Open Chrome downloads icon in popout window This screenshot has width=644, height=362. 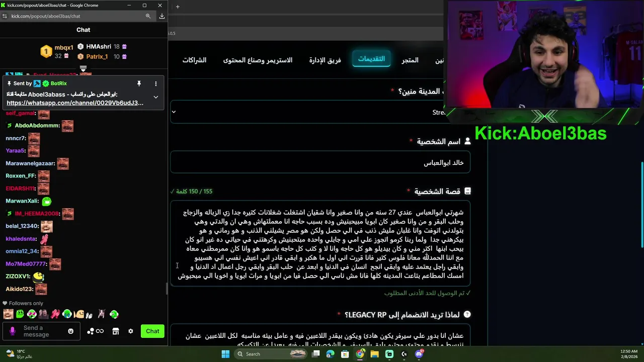point(162,16)
